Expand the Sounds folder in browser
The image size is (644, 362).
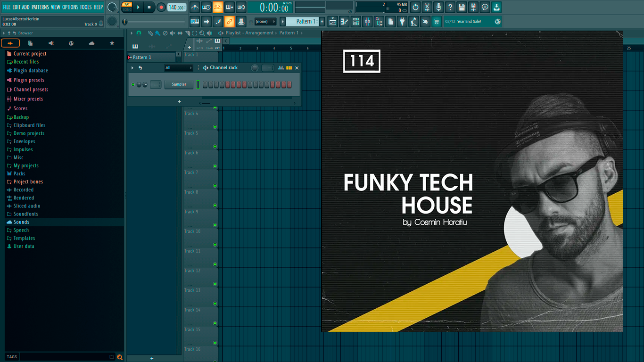click(18, 222)
